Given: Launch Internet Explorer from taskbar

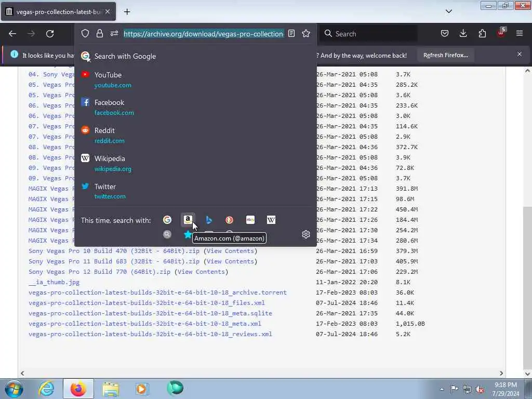Looking at the screenshot, I should [46, 389].
